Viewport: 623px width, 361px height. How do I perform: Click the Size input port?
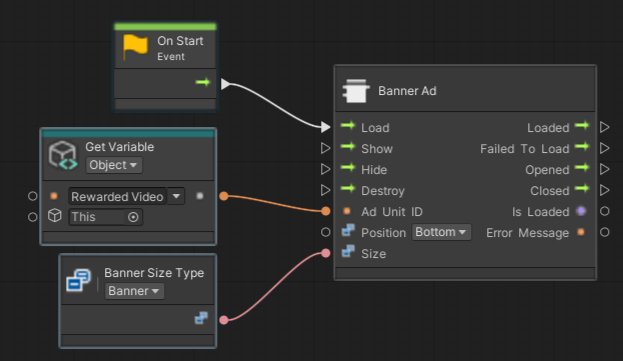pos(325,253)
